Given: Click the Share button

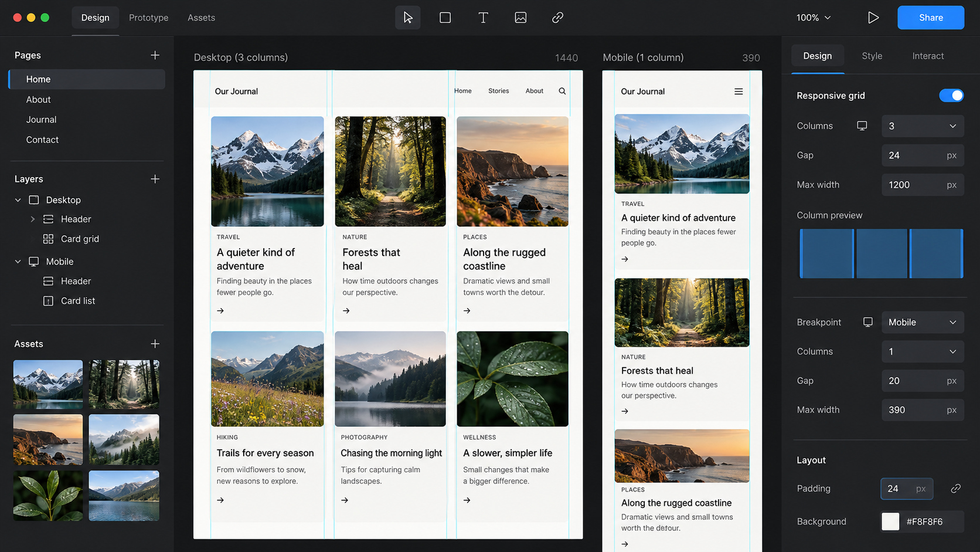Looking at the screenshot, I should pos(931,18).
